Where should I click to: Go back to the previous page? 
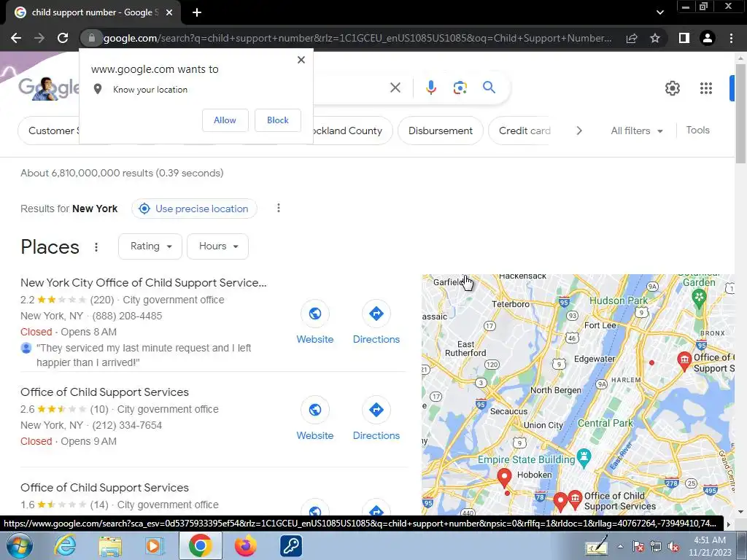coord(16,38)
